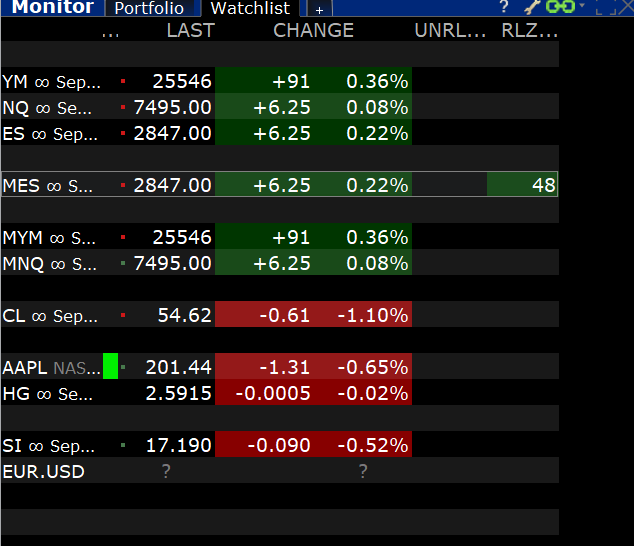Click the Monitor panel title
Screen dimensions: 634x546
(53, 7)
